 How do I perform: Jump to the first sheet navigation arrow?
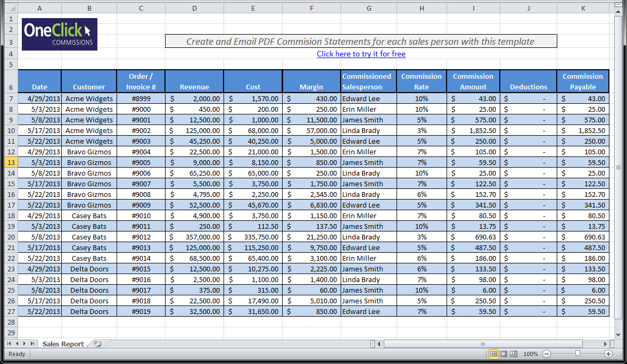pyautogui.click(x=9, y=343)
